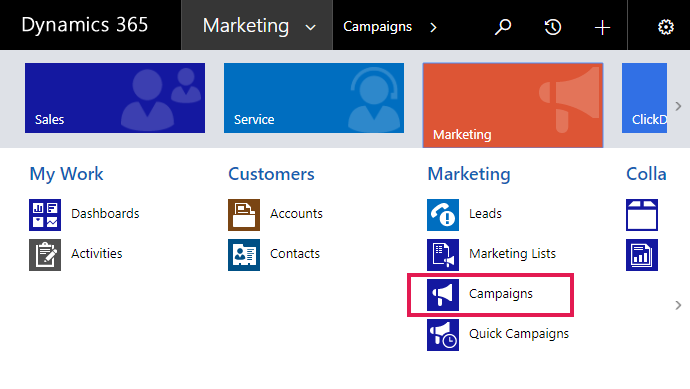Open Leads link

485,213
